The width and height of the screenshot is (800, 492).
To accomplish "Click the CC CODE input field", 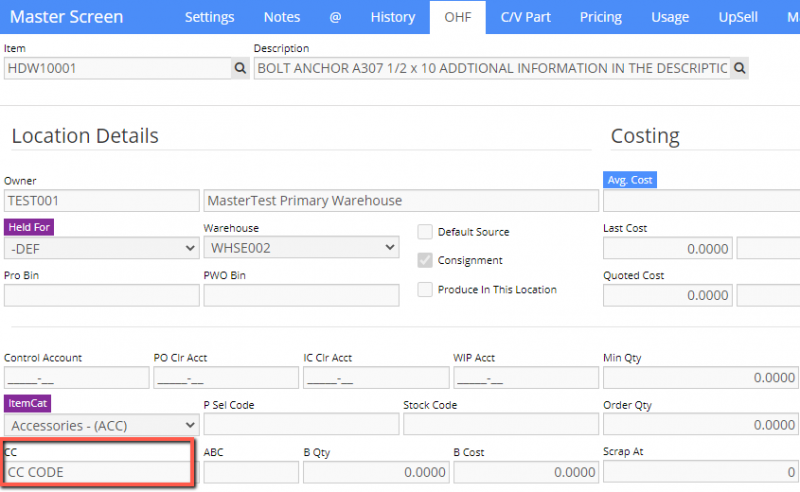I will [100, 471].
